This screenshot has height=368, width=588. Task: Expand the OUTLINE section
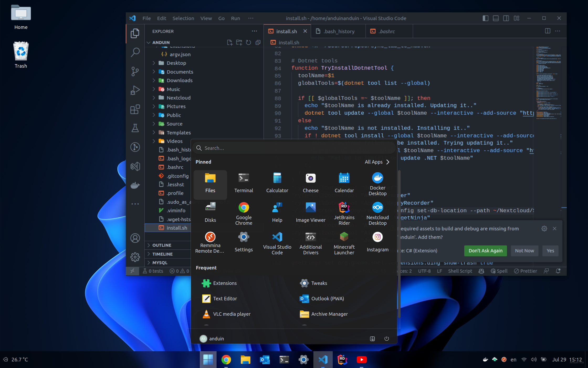point(162,245)
